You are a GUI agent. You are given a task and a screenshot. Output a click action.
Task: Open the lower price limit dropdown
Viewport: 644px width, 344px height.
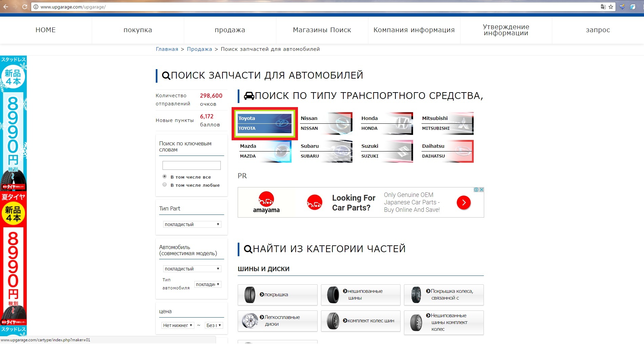pos(178,325)
